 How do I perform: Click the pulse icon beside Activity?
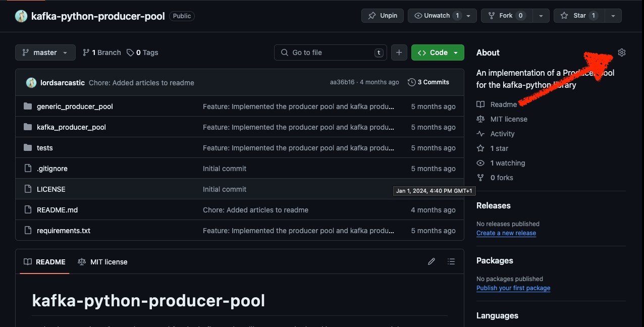[x=480, y=134]
